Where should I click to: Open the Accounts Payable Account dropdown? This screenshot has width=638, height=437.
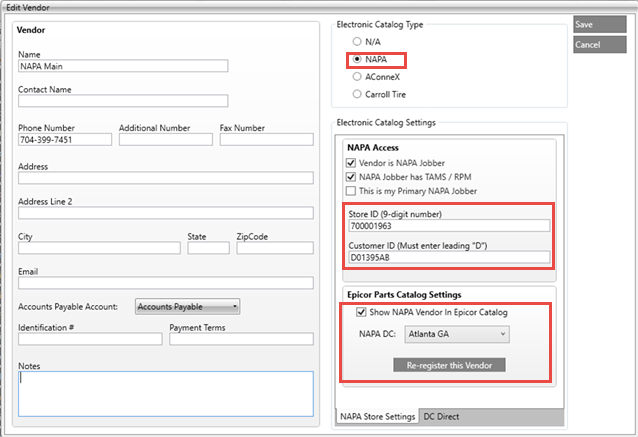pyautogui.click(x=188, y=306)
